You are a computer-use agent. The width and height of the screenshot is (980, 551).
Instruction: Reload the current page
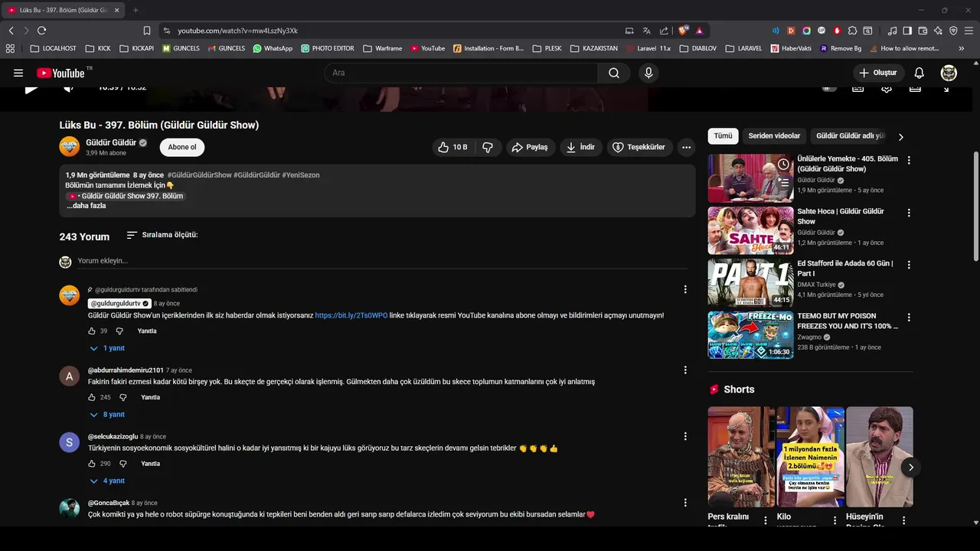41,31
